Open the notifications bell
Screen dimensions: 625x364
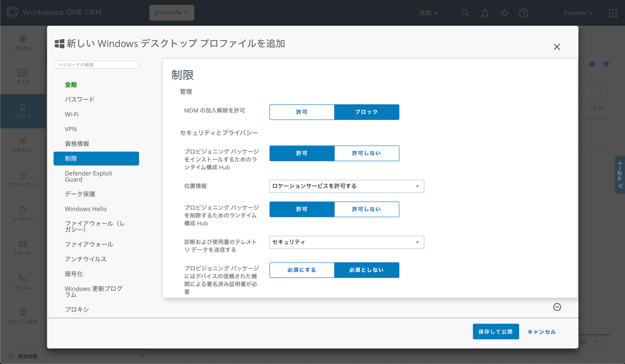coord(485,13)
